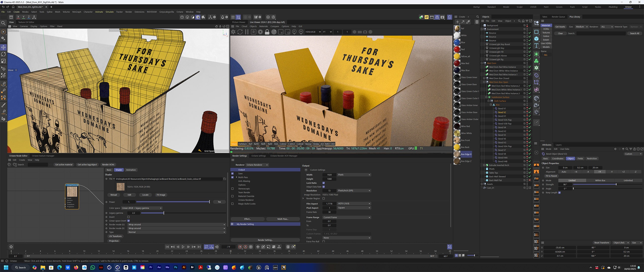The height and width of the screenshot is (272, 644).
Task: Pause the Octane Live Viewer render
Action: click(x=247, y=32)
